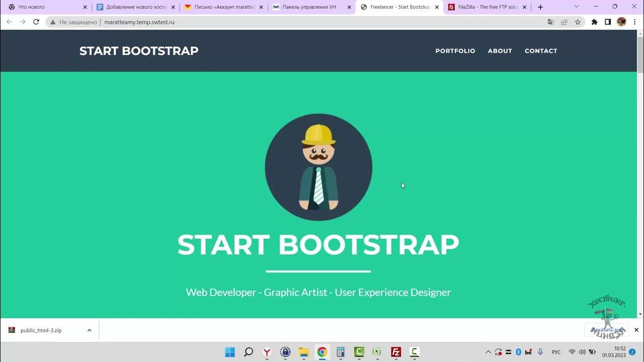This screenshot has height=362, width=644.
Task: Launch Yandex Browser from the taskbar
Action: 267,352
